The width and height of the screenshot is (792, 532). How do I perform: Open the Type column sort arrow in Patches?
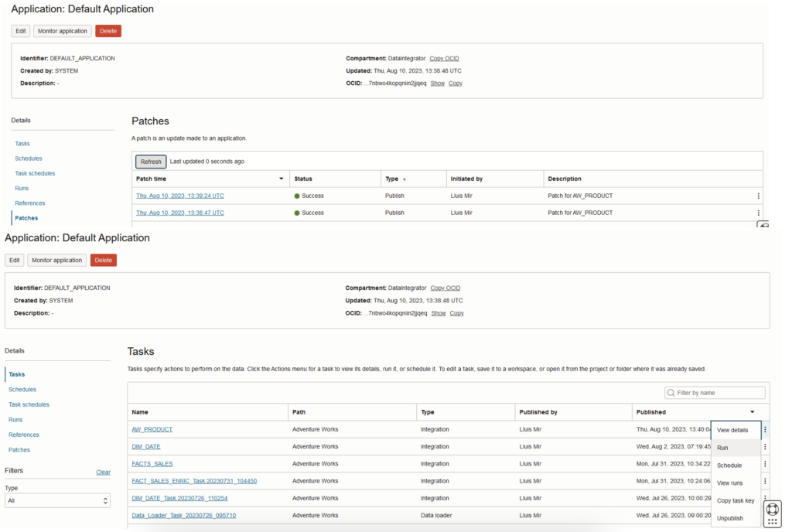click(x=405, y=178)
